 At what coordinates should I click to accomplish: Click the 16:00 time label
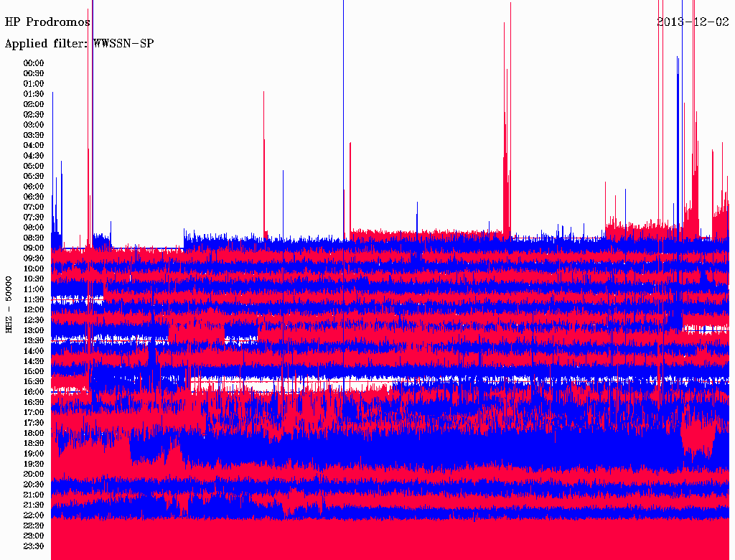(x=34, y=391)
